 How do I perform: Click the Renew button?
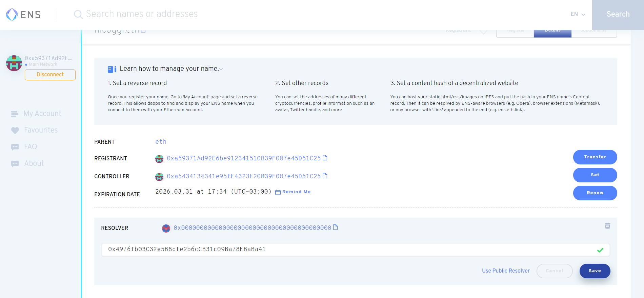595,193
